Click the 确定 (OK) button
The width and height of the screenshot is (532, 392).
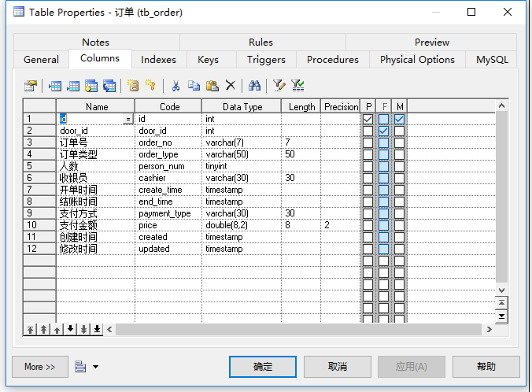click(263, 367)
